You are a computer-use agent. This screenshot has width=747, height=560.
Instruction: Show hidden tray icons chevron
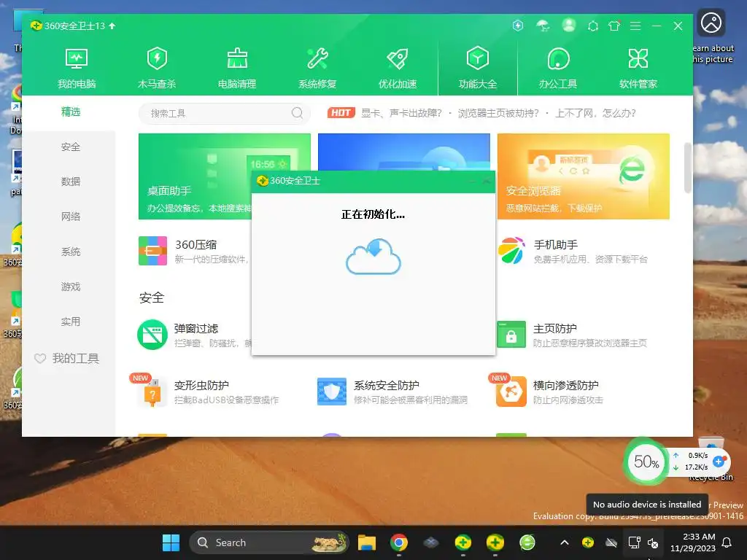tap(565, 542)
